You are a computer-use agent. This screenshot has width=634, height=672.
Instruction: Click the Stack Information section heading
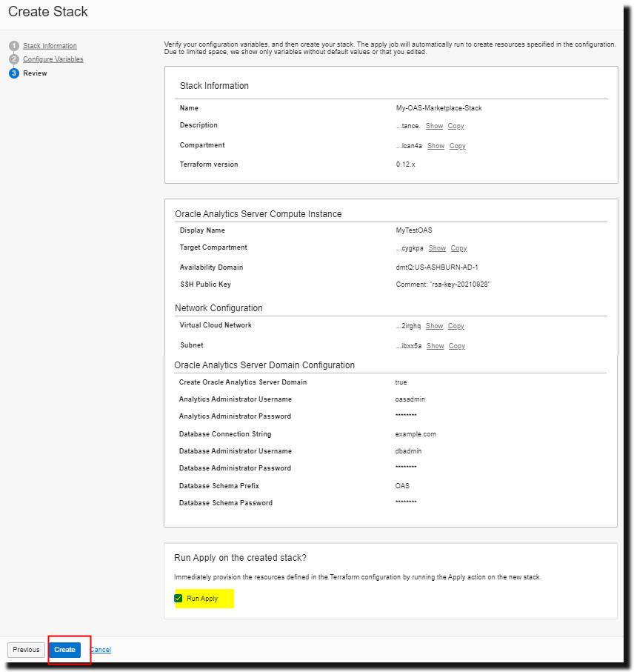tap(214, 86)
